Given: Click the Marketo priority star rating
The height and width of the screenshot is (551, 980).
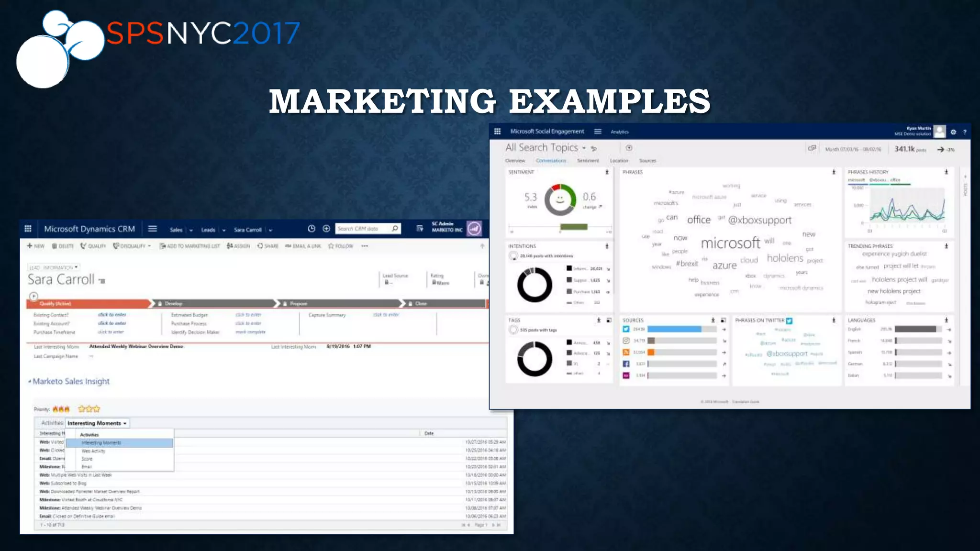Looking at the screenshot, I should (89, 409).
